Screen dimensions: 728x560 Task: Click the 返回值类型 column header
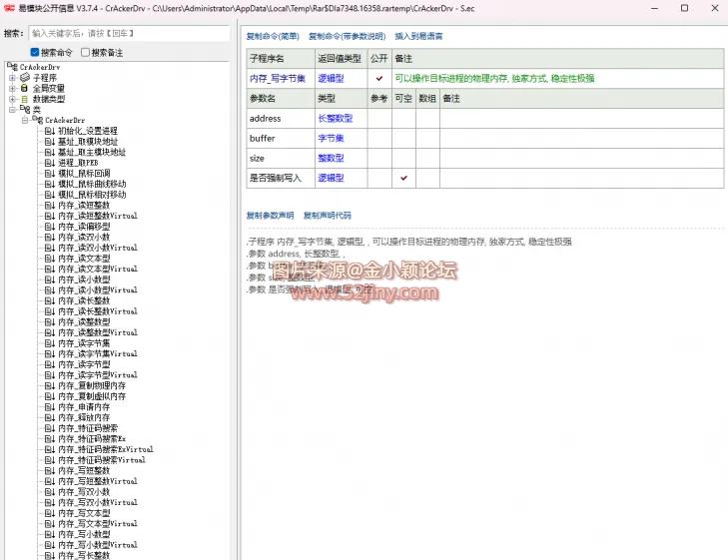[x=341, y=59]
